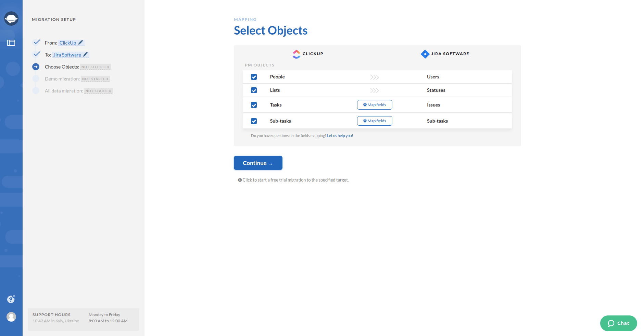Open the dashboard panel icon in the sidebar

11,43
